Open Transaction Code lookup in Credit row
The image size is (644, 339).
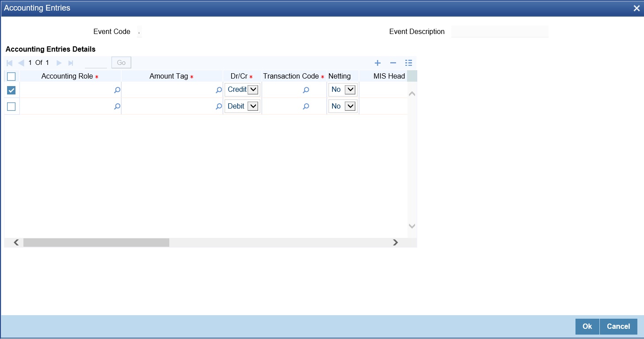[x=306, y=90]
